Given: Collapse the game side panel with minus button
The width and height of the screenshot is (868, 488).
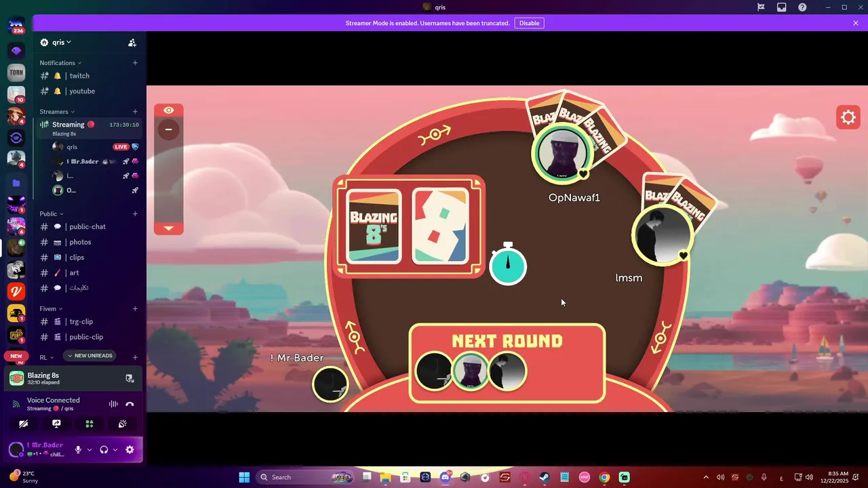Looking at the screenshot, I should pos(168,129).
